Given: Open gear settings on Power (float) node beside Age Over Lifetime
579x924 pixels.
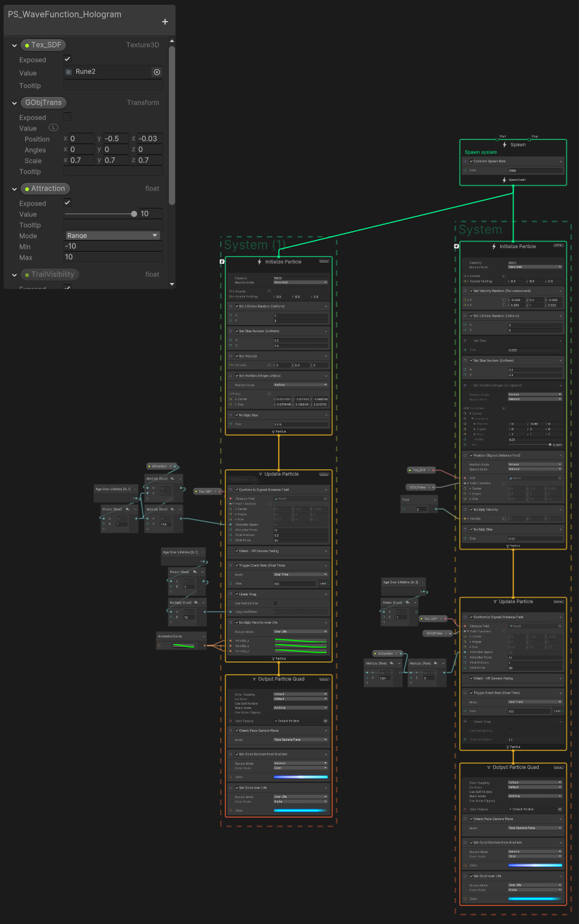Looking at the screenshot, I should [127, 509].
